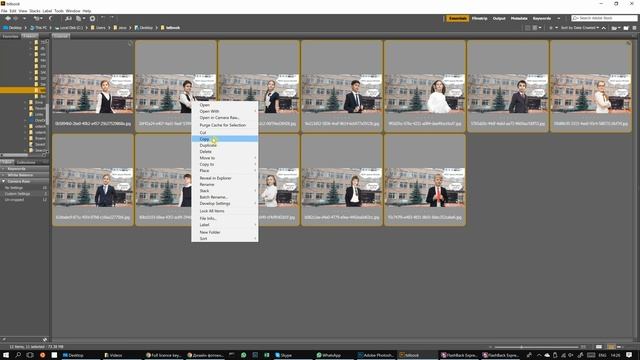The image size is (640, 360).
Task: Choose Cut in the context menu
Action: point(224,133)
